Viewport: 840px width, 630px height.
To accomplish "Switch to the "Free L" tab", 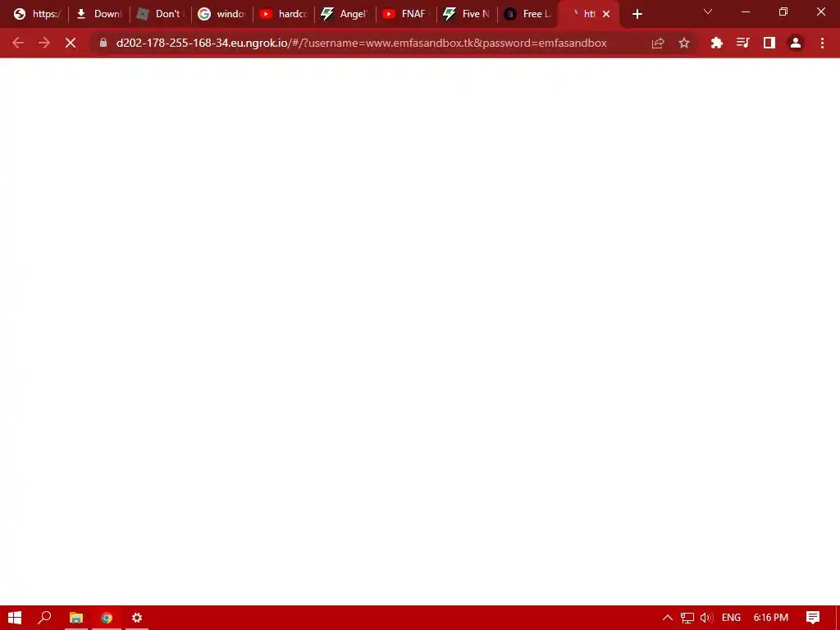I will [x=529, y=14].
